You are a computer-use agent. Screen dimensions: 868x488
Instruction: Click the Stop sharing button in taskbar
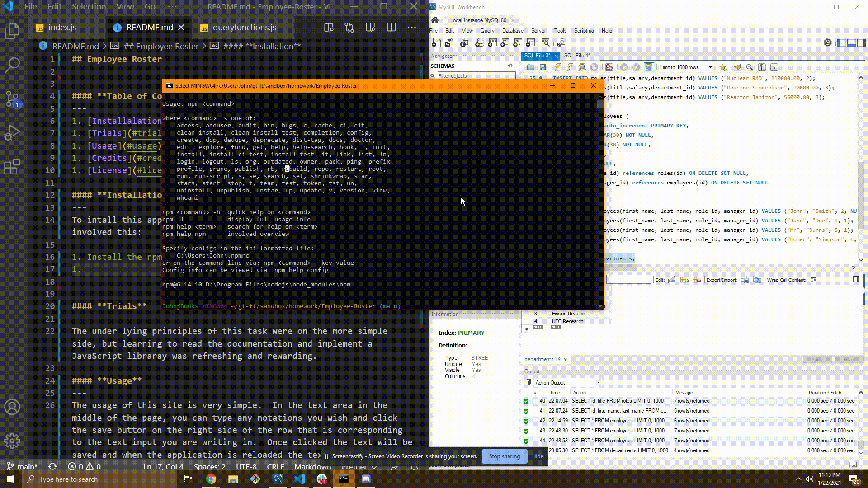pos(505,456)
